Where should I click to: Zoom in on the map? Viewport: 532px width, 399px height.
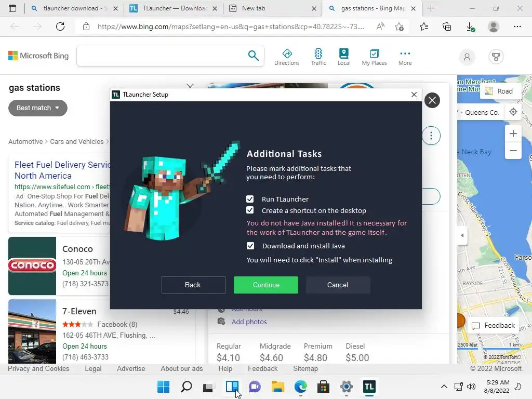pyautogui.click(x=513, y=134)
